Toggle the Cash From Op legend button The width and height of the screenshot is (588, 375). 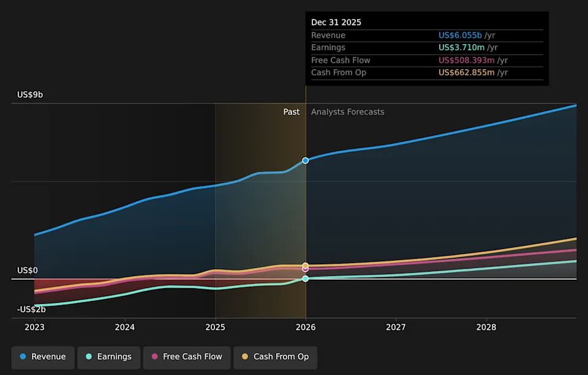(275, 357)
